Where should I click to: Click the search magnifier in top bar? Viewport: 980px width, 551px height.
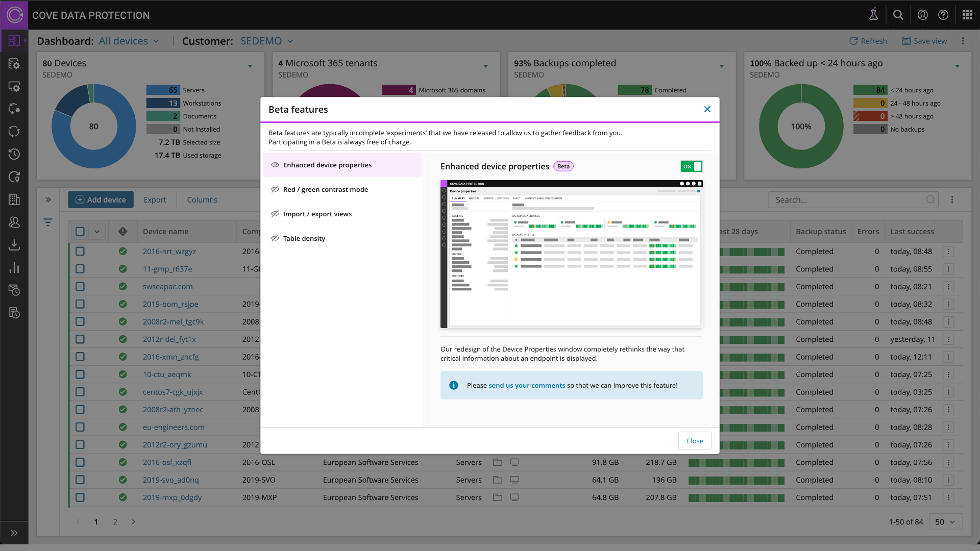click(898, 15)
